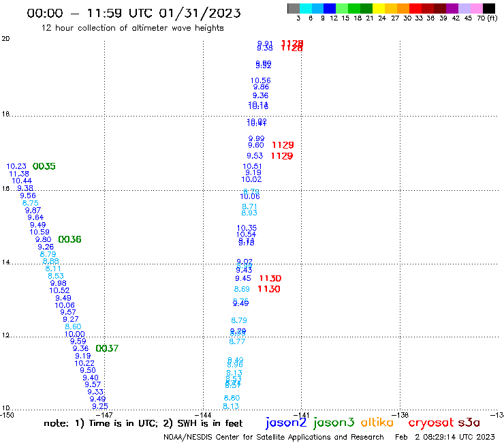Image resolution: width=504 pixels, height=443 pixels.
Task: Click the wave height value 10.56
Action: 261,80
